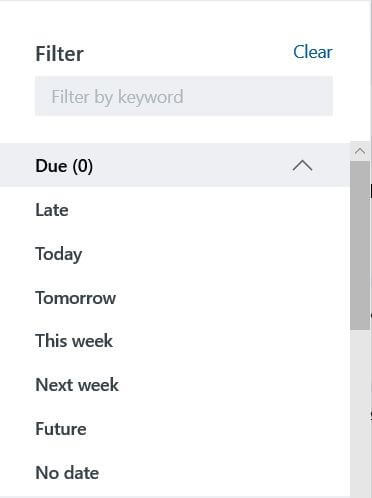Click the vertical scrollbar thumb

360,245
